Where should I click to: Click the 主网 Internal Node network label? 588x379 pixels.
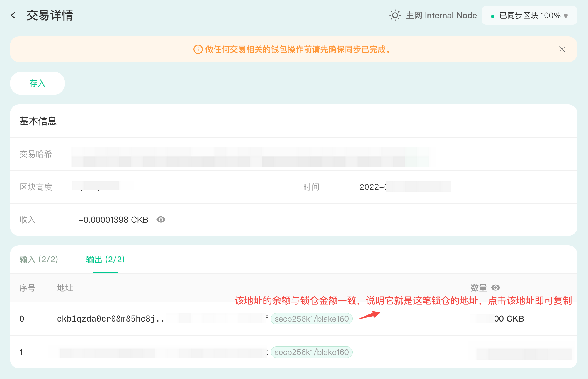click(x=441, y=15)
